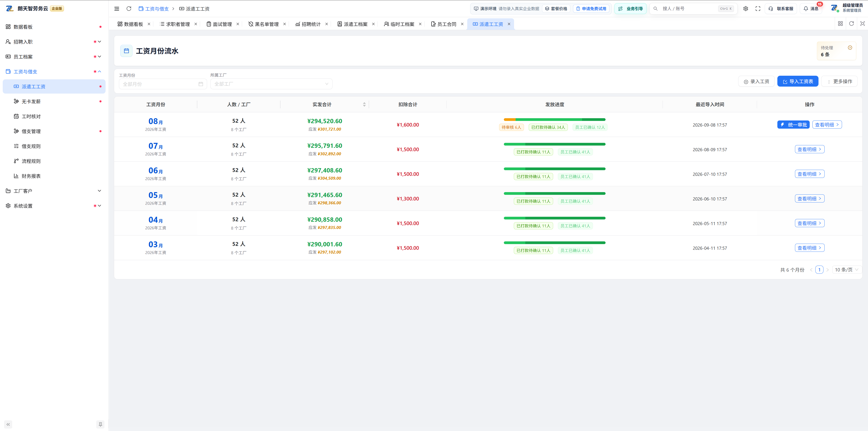The height and width of the screenshot is (431, 868).
Task: Open the settings gear icon in header
Action: coord(746,9)
